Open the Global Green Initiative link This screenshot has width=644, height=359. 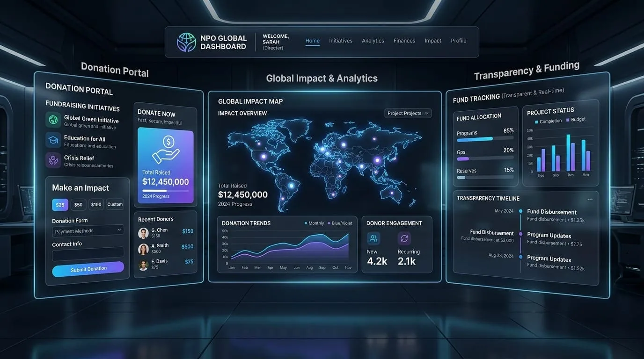(x=91, y=119)
